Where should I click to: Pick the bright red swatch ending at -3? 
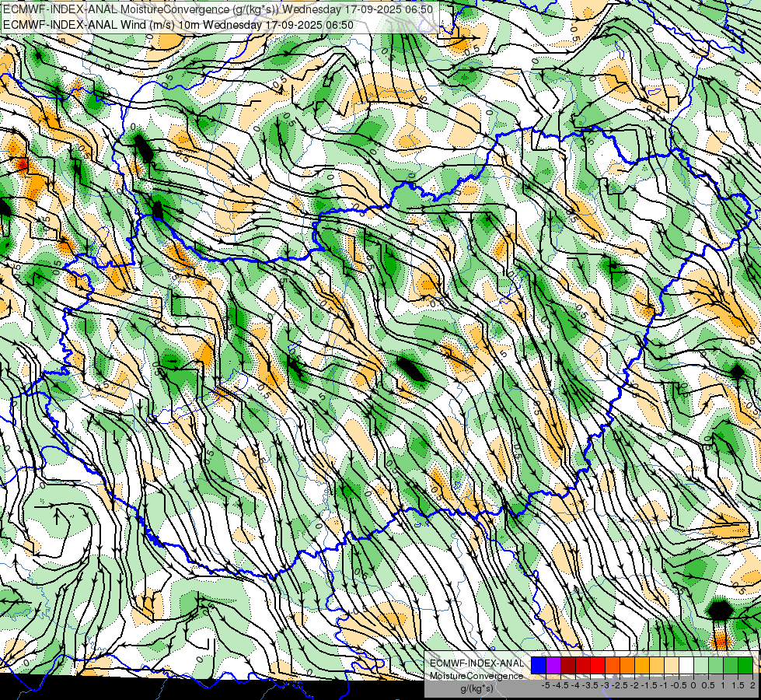click(598, 666)
